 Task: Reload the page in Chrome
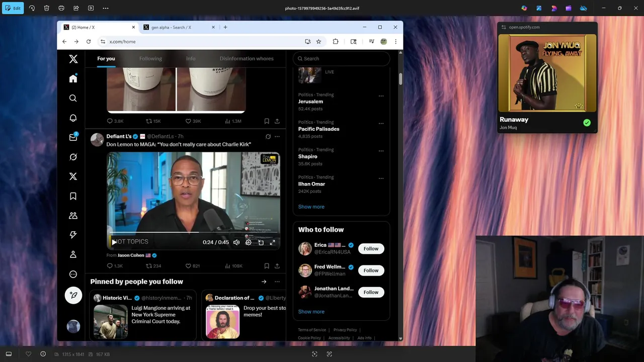click(89, 42)
